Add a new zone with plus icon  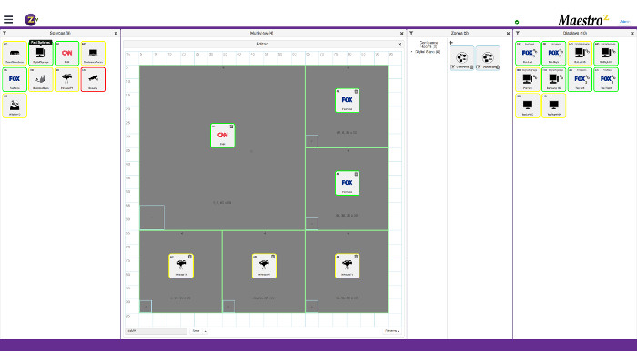(451, 42)
